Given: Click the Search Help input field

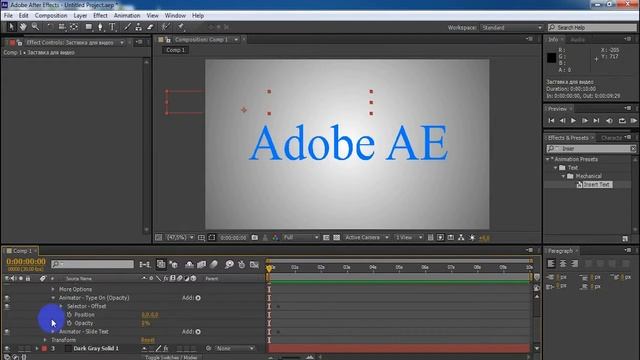Looking at the screenshot, I should [x=592, y=27].
